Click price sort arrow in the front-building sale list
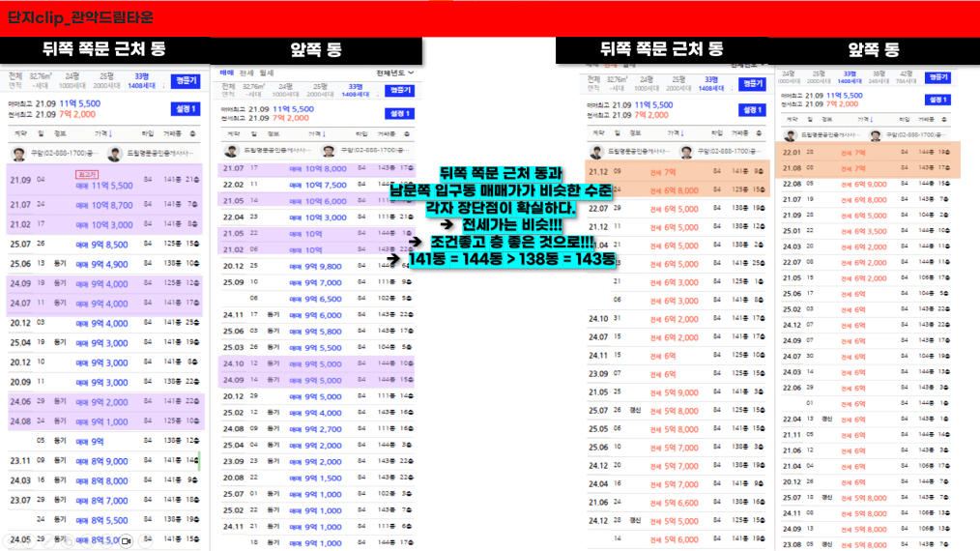980x551 pixels. coord(324,134)
